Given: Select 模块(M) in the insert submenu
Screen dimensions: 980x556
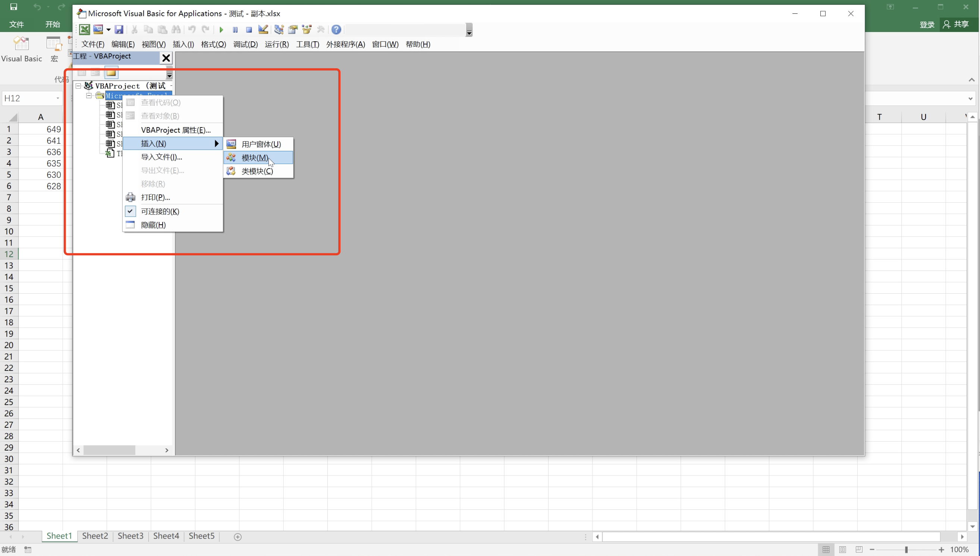Looking at the screenshot, I should [x=254, y=157].
